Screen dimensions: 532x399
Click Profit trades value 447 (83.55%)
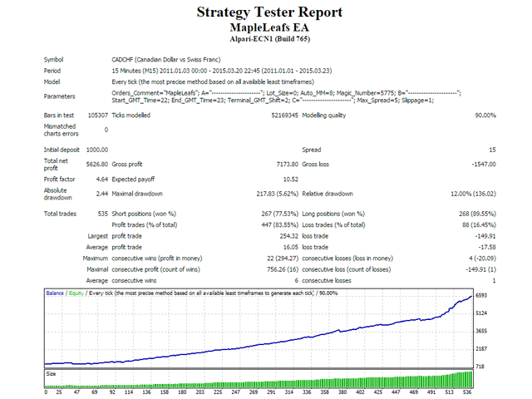click(280, 225)
